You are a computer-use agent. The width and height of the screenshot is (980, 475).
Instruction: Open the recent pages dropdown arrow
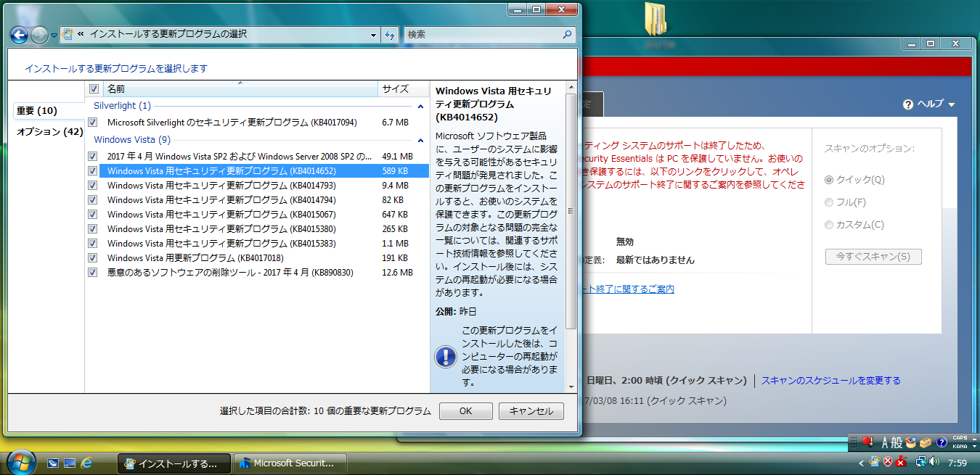pos(54,35)
